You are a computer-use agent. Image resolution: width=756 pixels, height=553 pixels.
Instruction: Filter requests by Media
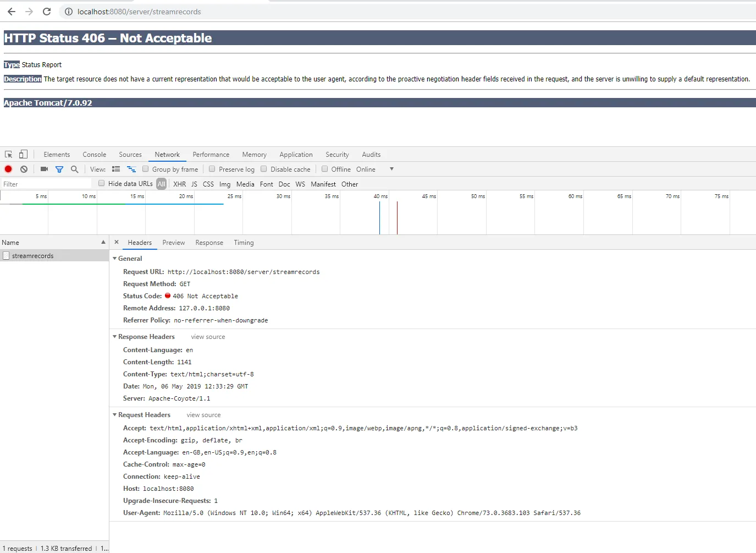click(x=245, y=184)
